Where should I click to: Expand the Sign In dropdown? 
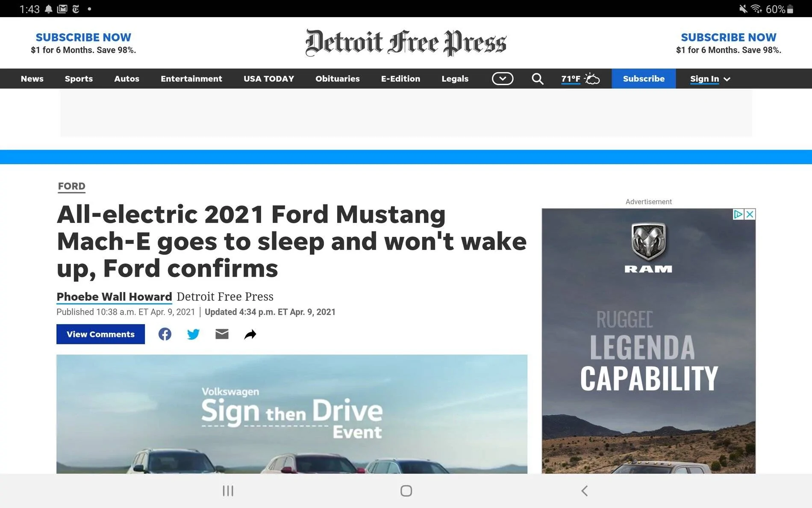[710, 79]
